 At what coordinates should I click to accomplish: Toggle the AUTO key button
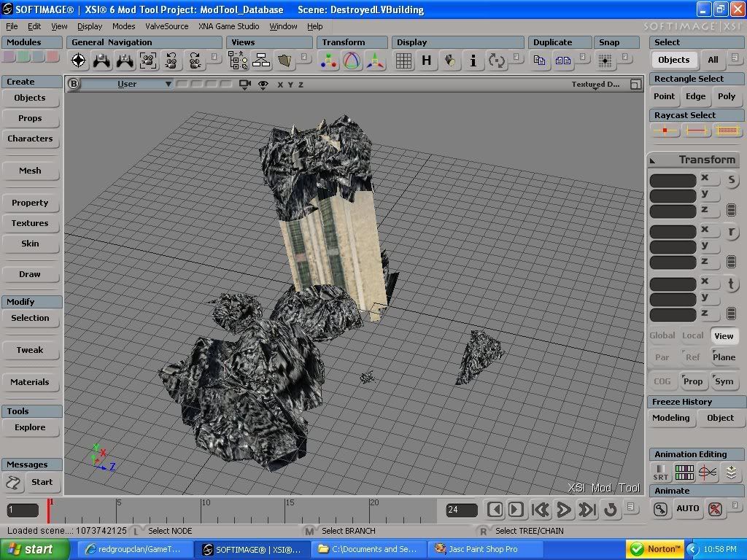(x=687, y=508)
